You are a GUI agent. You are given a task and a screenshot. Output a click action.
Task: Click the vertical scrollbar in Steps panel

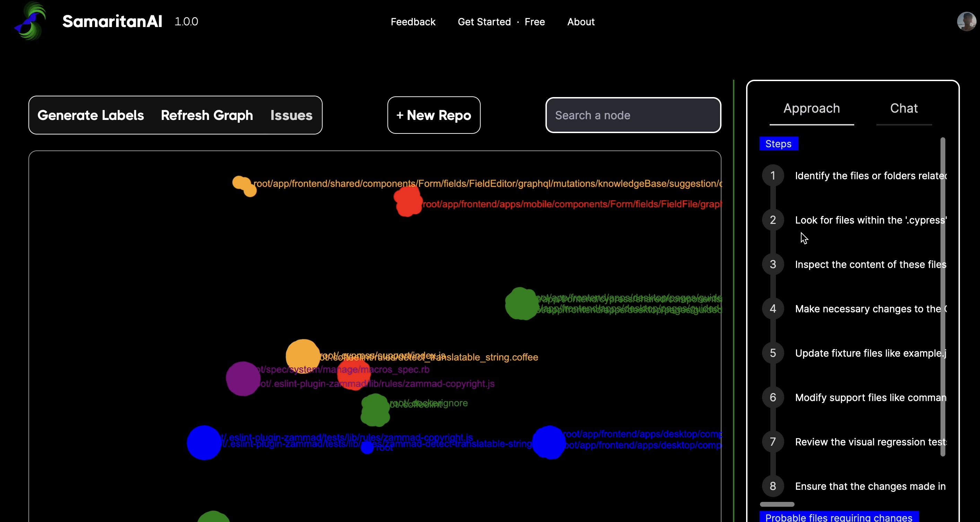[942, 297]
